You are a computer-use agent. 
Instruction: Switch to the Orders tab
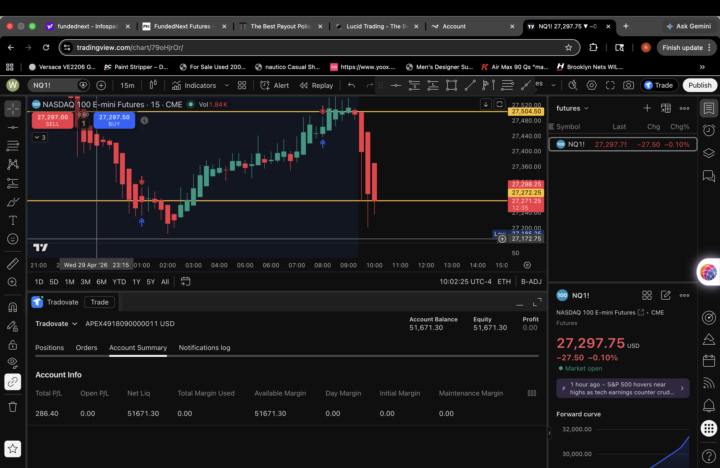point(86,348)
